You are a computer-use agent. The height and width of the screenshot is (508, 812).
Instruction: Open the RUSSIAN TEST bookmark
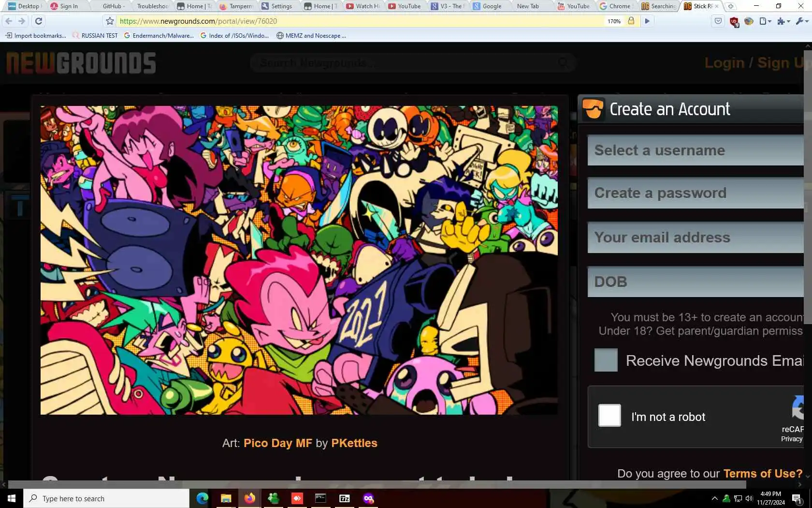click(x=95, y=35)
